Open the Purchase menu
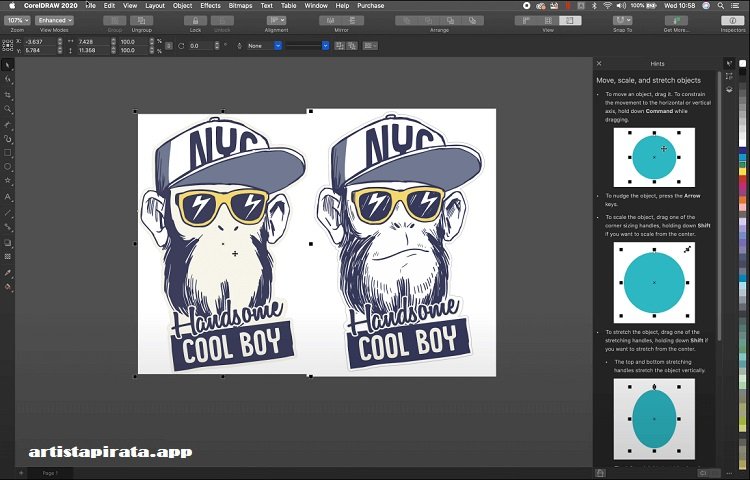This screenshot has height=480, width=750. (371, 6)
